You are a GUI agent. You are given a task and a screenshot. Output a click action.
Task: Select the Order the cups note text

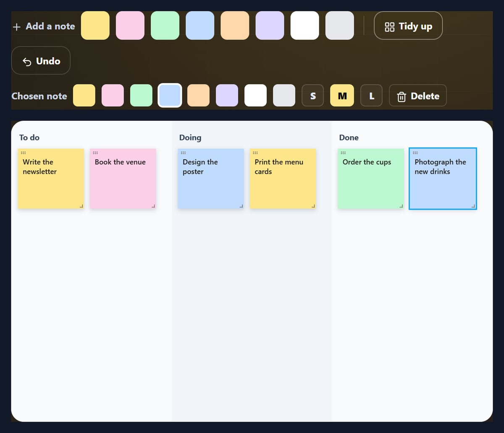point(367,162)
